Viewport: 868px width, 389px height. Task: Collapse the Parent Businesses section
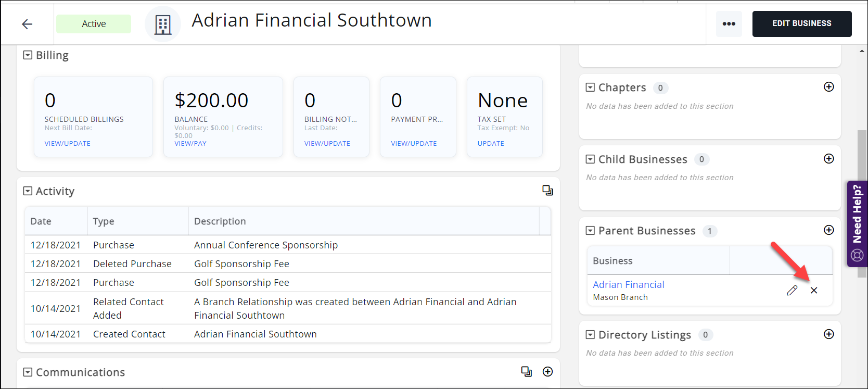click(590, 231)
